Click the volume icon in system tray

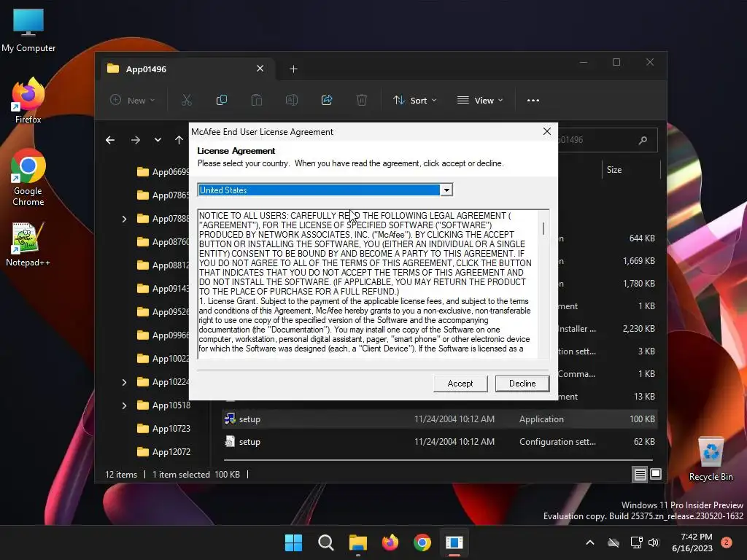tap(654, 542)
